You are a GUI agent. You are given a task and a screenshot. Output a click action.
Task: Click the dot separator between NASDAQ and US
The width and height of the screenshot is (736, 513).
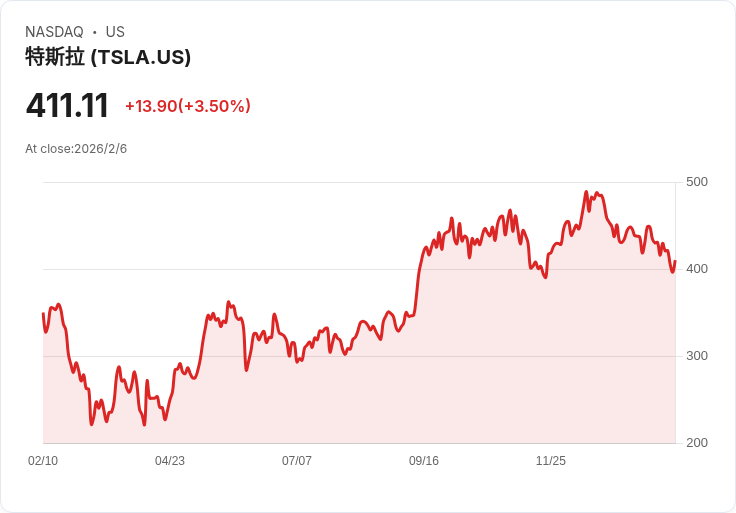point(94,32)
